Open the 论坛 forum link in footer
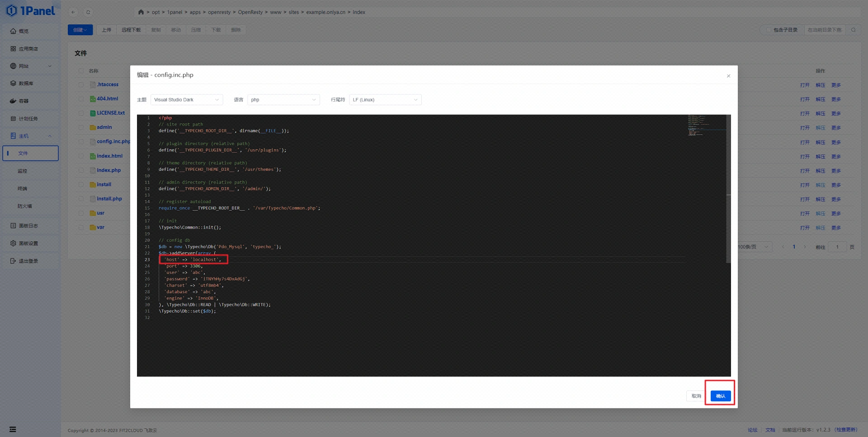Screen dimensions: 868x437 [x=752, y=430]
